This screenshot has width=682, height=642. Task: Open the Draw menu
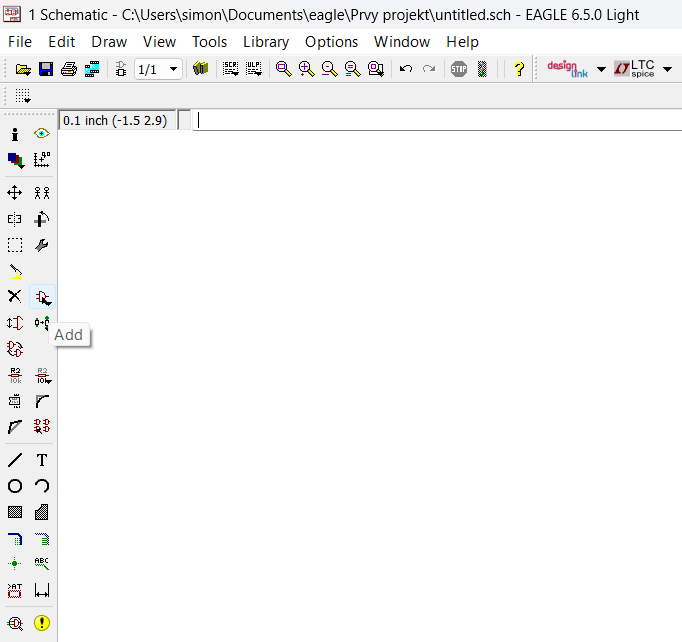tap(109, 42)
